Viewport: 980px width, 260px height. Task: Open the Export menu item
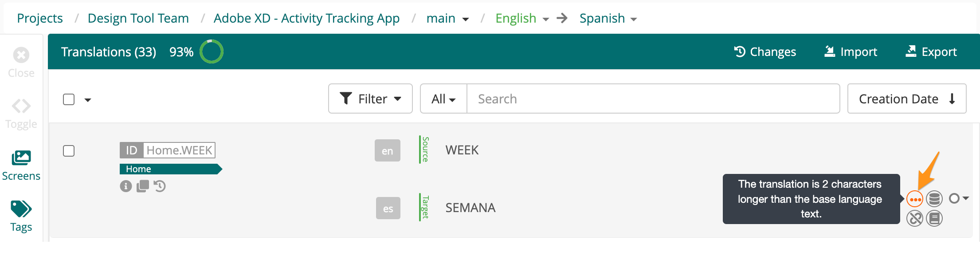pos(931,52)
